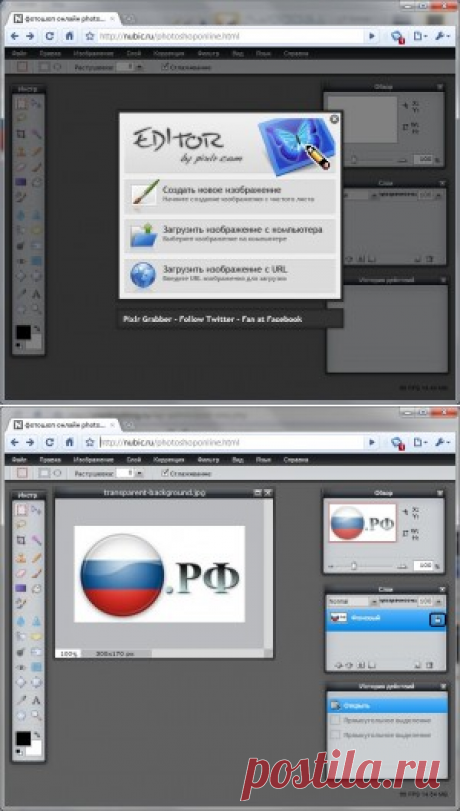Select the Zoom magnifier tool in the transparent-background.jpg editor
This screenshot has height=811, width=460.
(x=36, y=715)
